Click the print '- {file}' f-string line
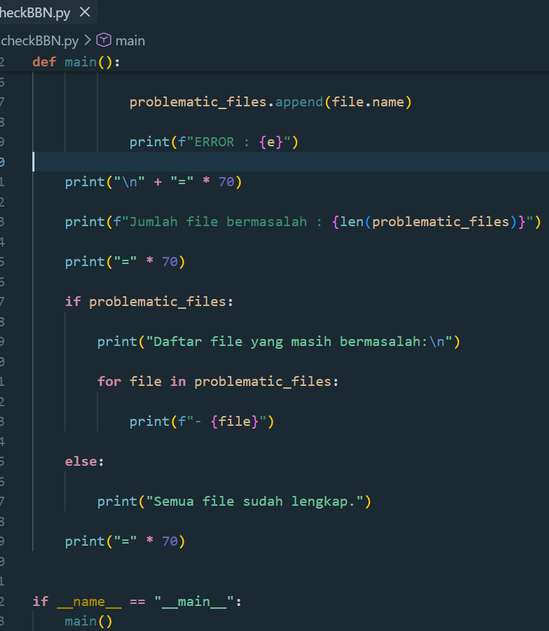The height and width of the screenshot is (631, 549). point(202,421)
